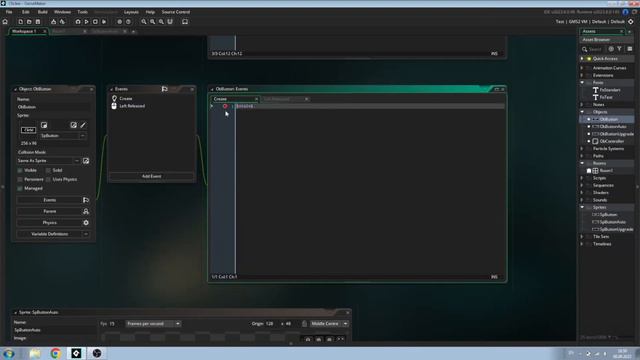Screen dimensions: 640x360
Task: Toggle the Solid checkbox
Action: tap(49, 170)
